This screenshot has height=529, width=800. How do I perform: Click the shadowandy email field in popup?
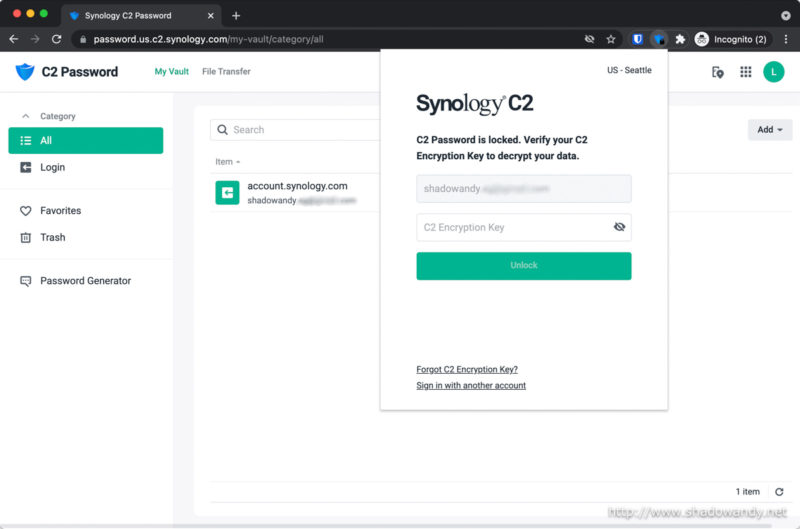pyautogui.click(x=523, y=189)
